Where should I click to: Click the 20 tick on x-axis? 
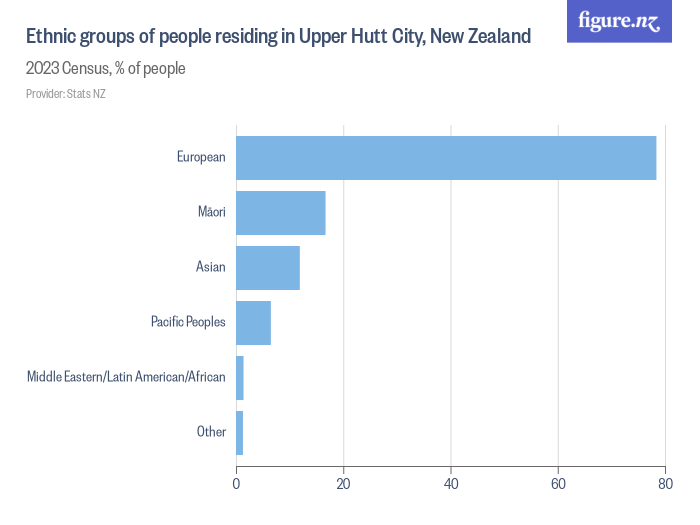coord(343,484)
